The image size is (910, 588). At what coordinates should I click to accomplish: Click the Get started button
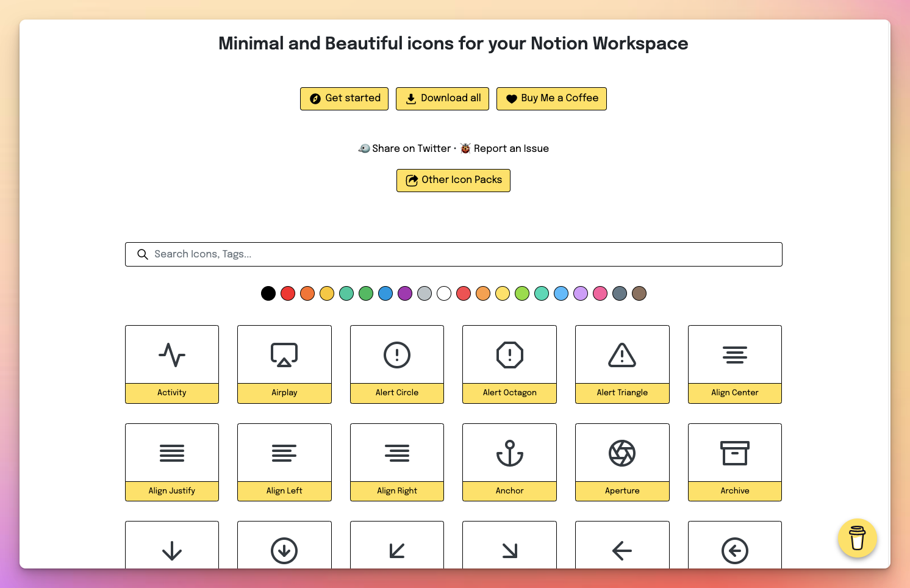pyautogui.click(x=344, y=99)
